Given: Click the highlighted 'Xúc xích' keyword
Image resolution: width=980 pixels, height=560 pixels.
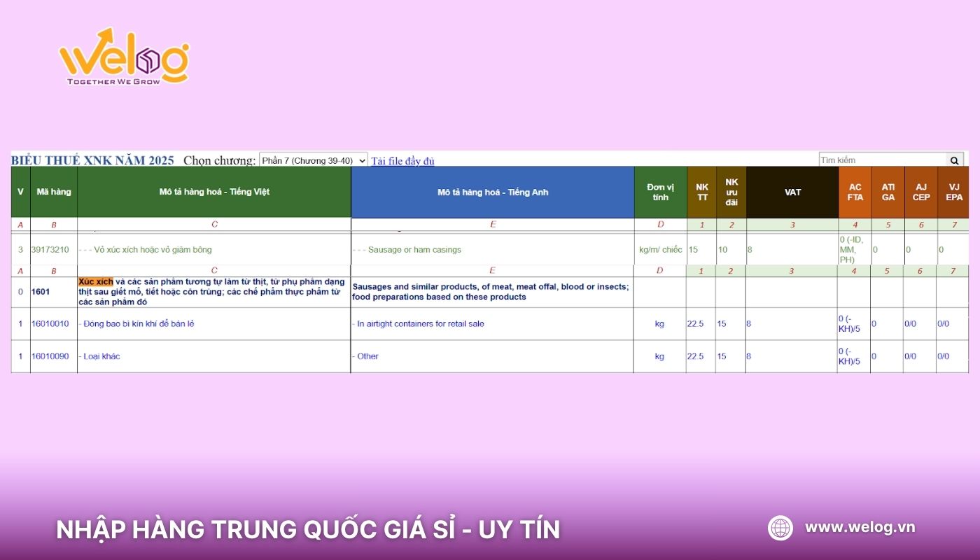Looking at the screenshot, I should point(97,281).
